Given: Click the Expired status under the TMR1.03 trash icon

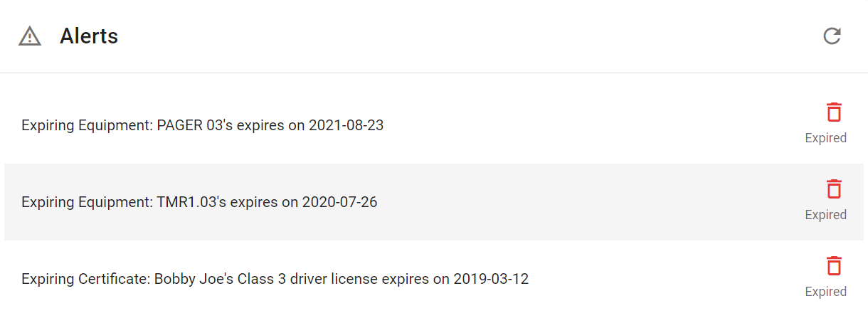Looking at the screenshot, I should click(x=825, y=215).
